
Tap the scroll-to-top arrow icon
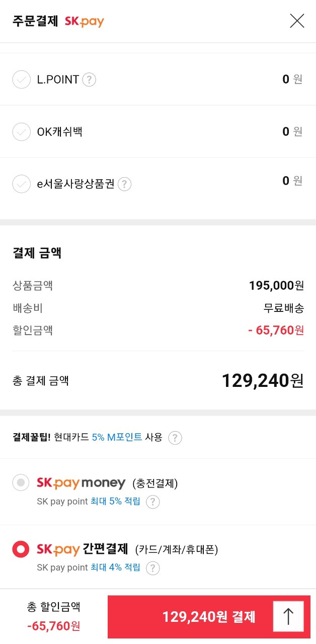click(288, 616)
